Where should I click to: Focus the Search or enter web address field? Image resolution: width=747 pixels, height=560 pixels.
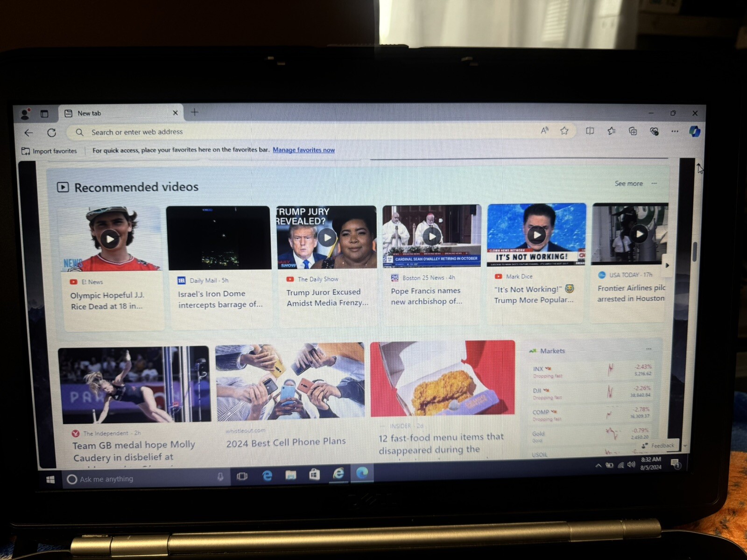[299, 132]
